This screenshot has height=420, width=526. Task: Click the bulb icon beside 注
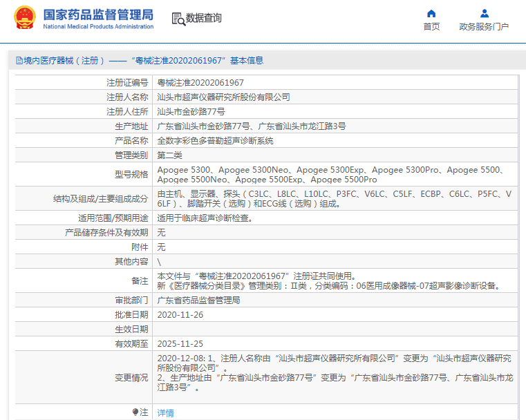click(x=135, y=412)
